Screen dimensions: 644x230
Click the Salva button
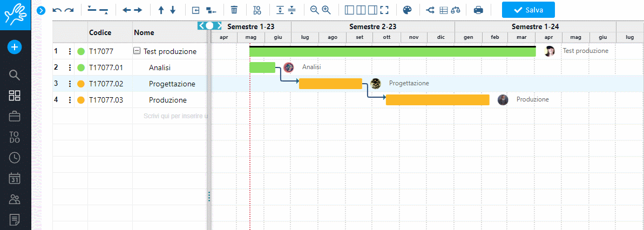528,10
